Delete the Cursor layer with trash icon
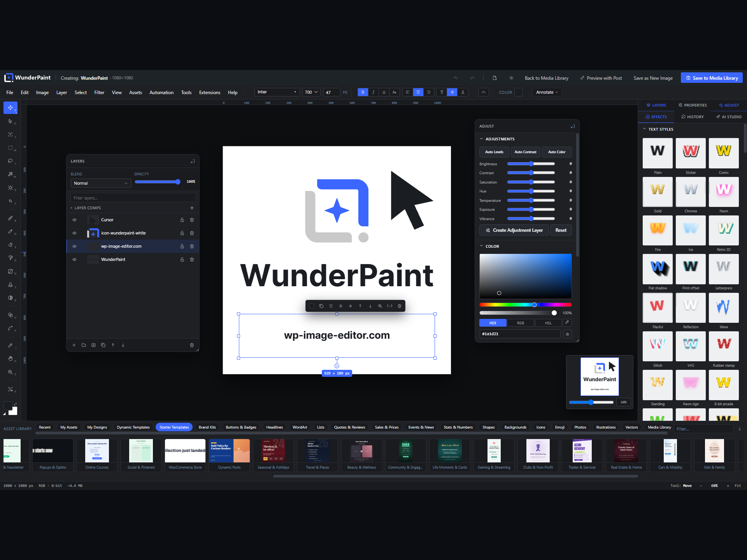The height and width of the screenshot is (560, 747). (x=192, y=220)
